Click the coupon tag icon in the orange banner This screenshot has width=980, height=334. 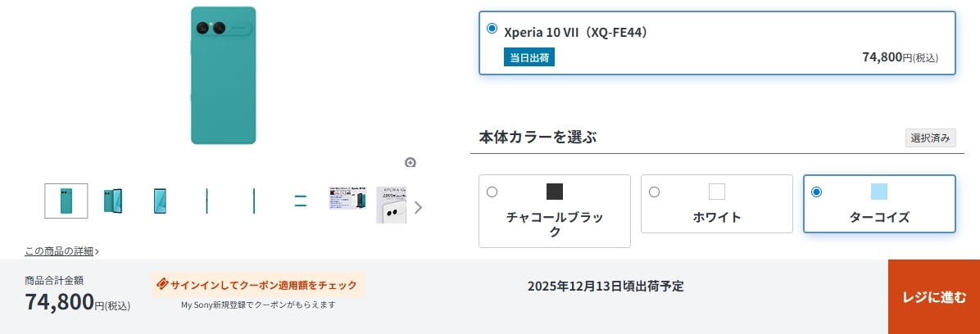162,285
